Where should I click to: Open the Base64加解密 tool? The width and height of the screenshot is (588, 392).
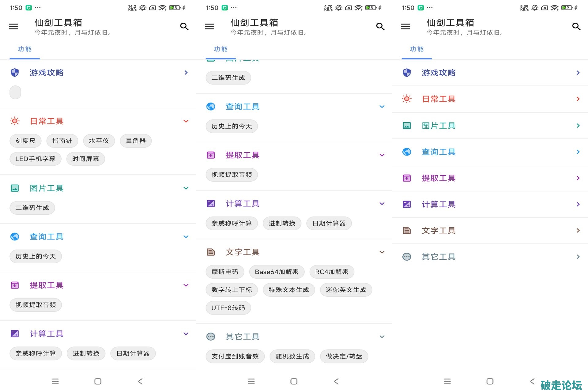[x=277, y=272]
